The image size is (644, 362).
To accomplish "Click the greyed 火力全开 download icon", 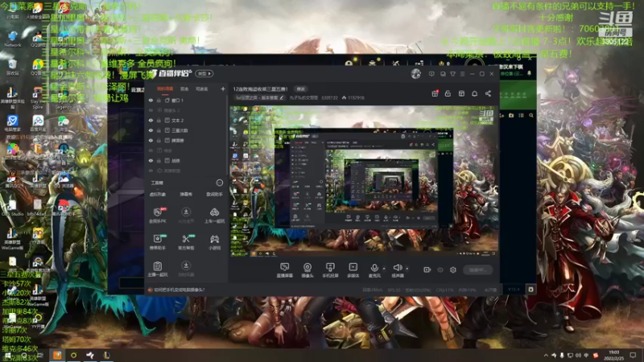I will point(186,212).
